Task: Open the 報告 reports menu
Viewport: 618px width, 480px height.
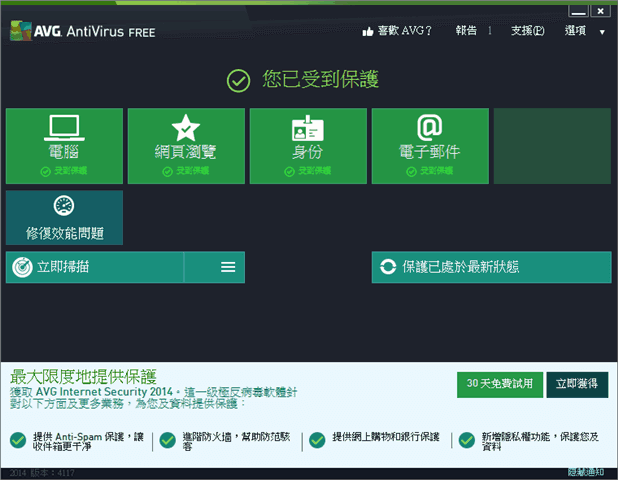Action: click(x=466, y=31)
